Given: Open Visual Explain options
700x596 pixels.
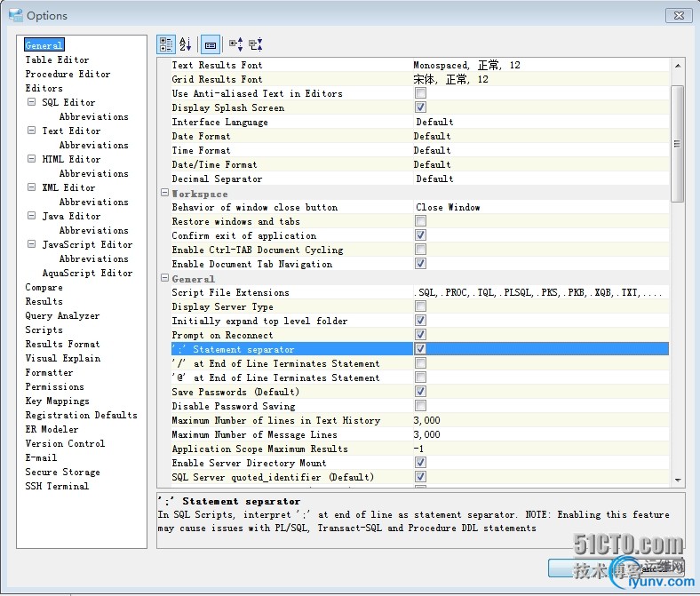Looking at the screenshot, I should click(62, 359).
